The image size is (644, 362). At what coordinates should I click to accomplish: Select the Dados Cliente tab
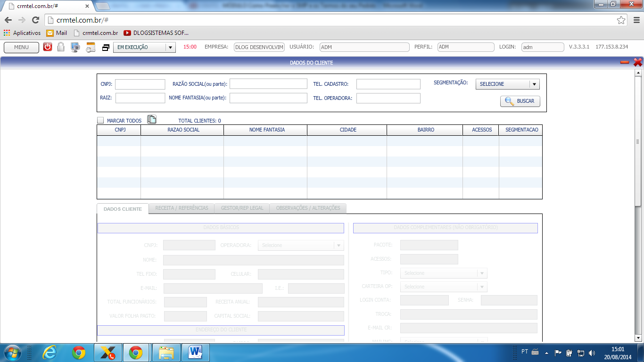pos(123,209)
